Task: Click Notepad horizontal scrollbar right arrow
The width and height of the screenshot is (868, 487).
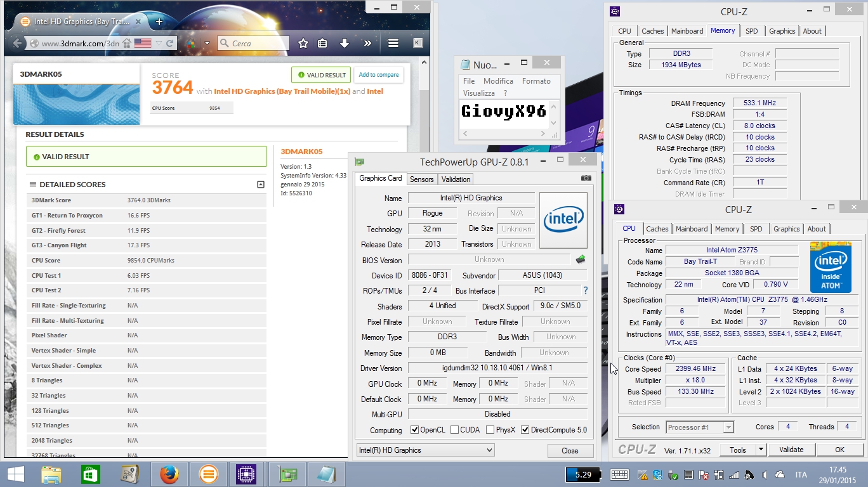Action: point(543,134)
